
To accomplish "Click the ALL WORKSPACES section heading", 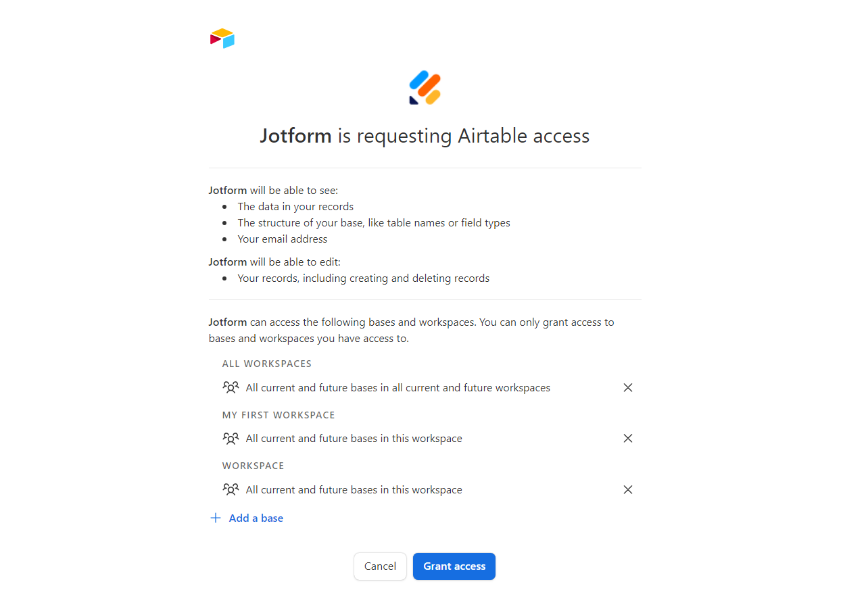I will (x=267, y=364).
